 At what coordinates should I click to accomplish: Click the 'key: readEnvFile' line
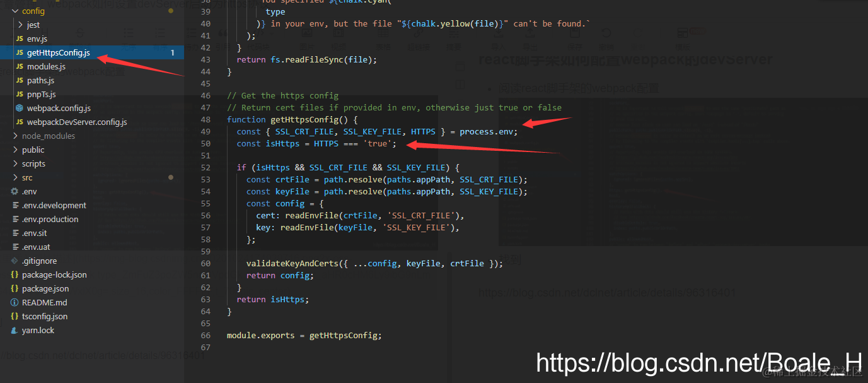point(357,228)
